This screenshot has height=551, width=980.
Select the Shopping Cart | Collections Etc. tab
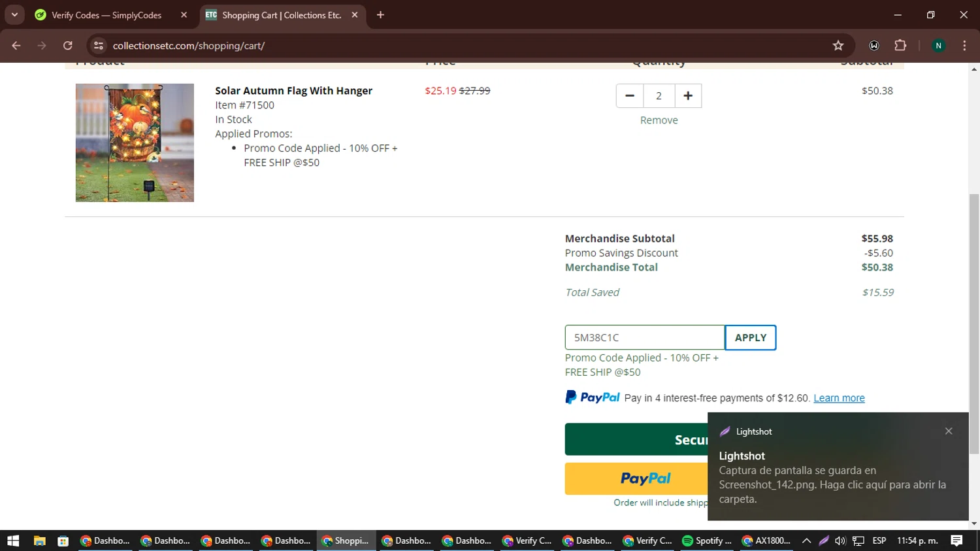[x=282, y=14]
